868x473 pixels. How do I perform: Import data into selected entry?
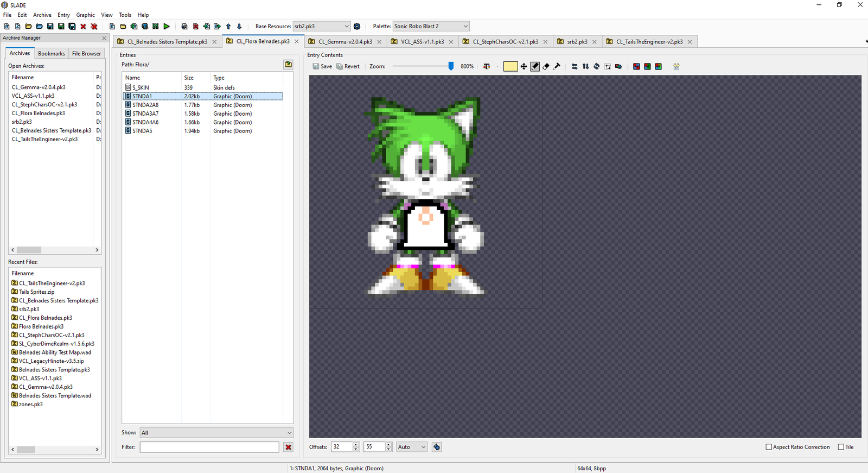[x=206, y=26]
